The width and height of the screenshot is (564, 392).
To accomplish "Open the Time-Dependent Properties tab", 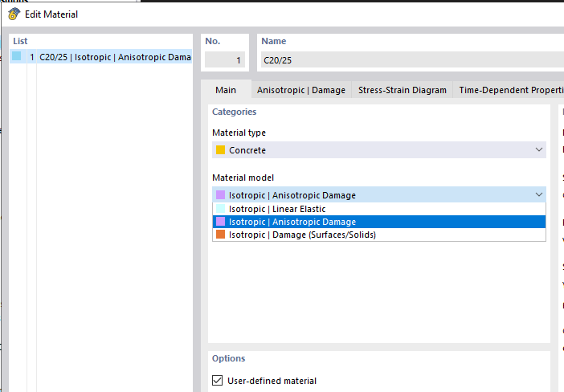I will (510, 90).
